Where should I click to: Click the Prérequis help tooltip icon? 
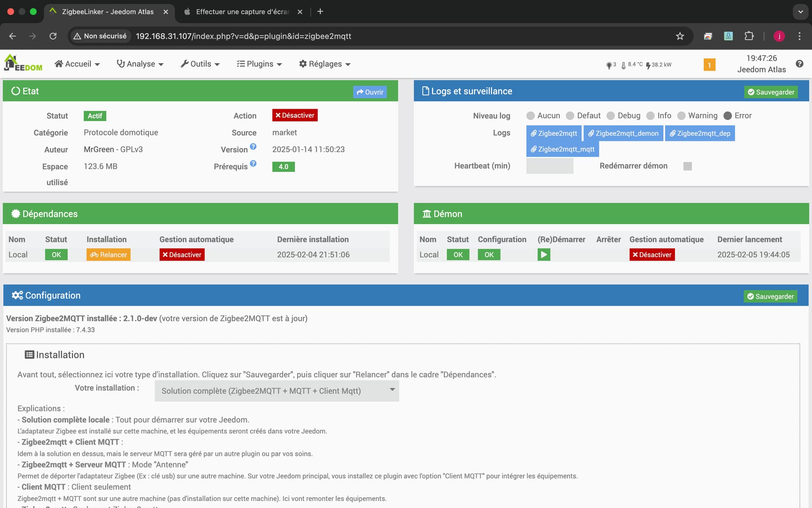(x=253, y=163)
